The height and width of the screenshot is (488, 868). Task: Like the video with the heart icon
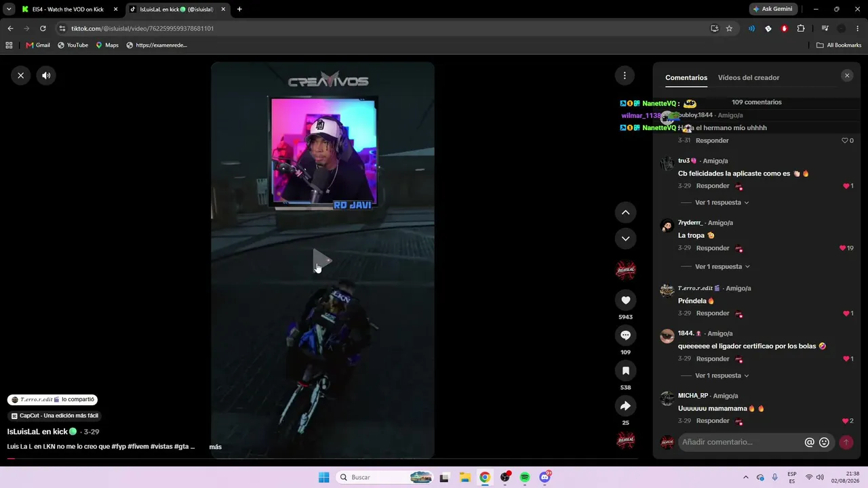[625, 300]
